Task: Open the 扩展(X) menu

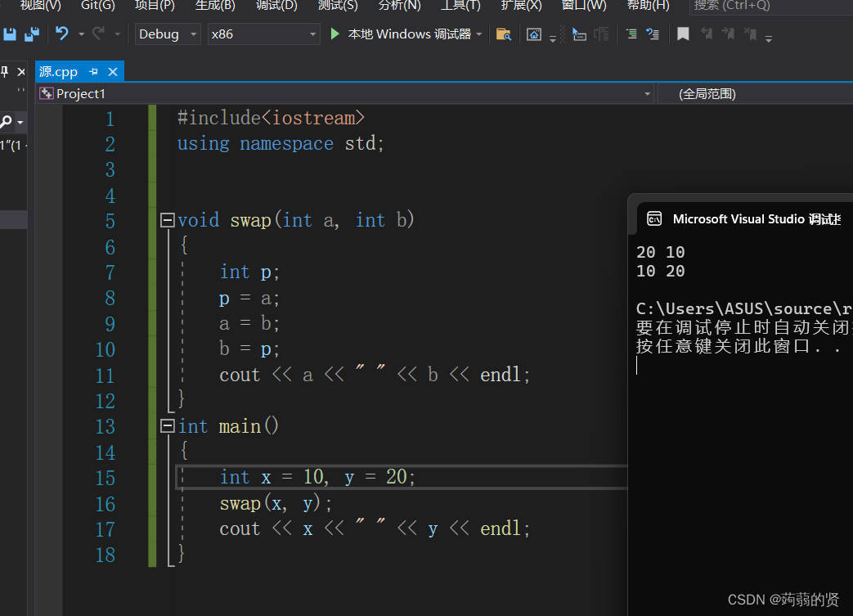Action: (x=521, y=6)
